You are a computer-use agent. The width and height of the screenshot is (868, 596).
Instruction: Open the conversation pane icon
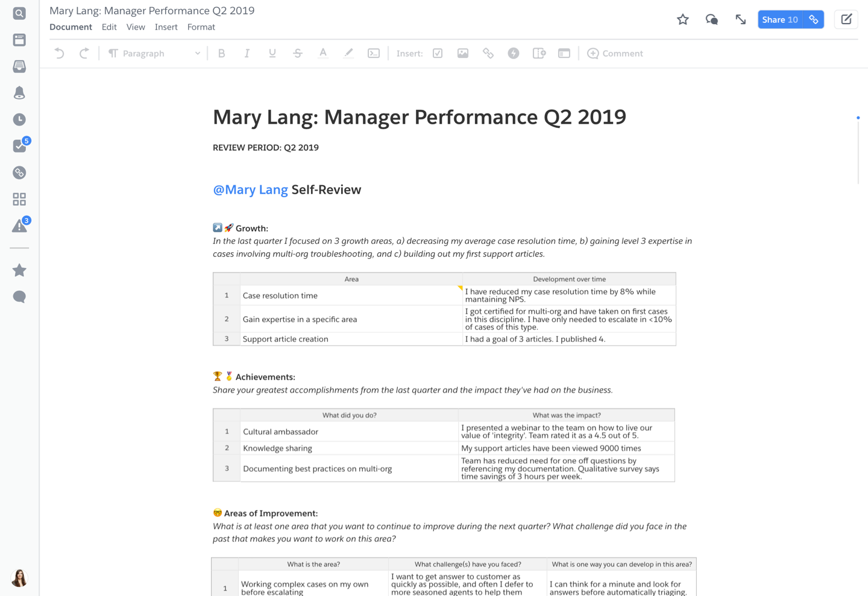pos(711,20)
